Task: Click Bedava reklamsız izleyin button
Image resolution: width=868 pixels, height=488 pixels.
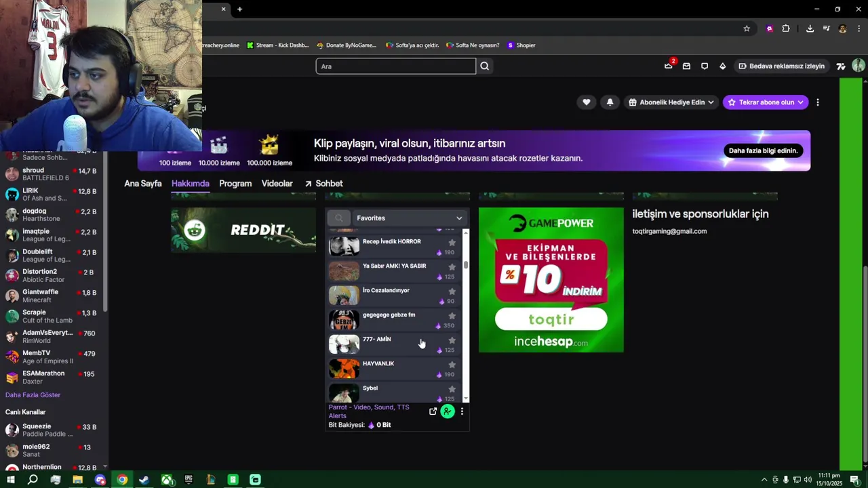Action: click(x=781, y=66)
